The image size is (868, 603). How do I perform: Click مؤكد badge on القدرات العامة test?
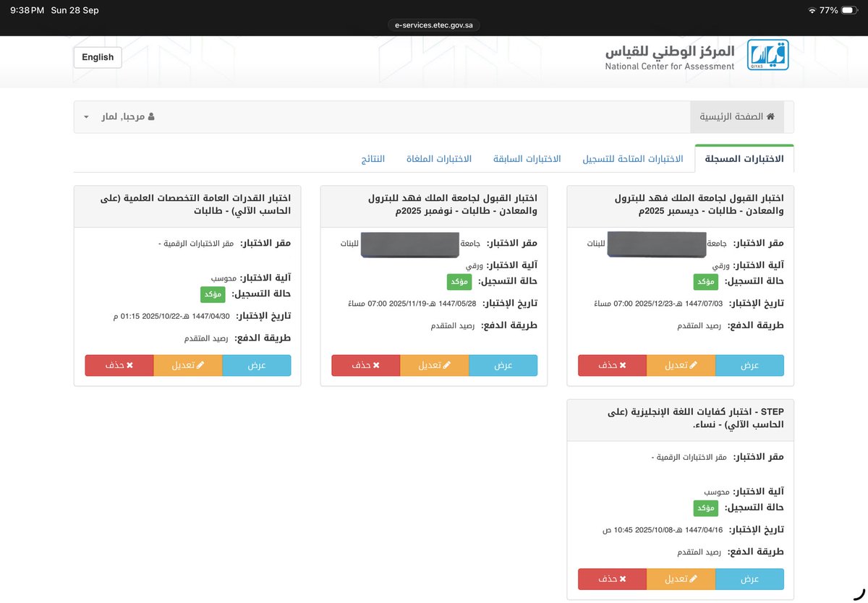click(213, 294)
